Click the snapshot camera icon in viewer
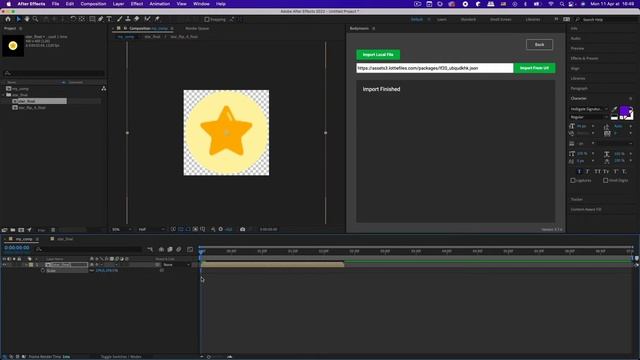The width and height of the screenshot is (640, 360). (242, 229)
